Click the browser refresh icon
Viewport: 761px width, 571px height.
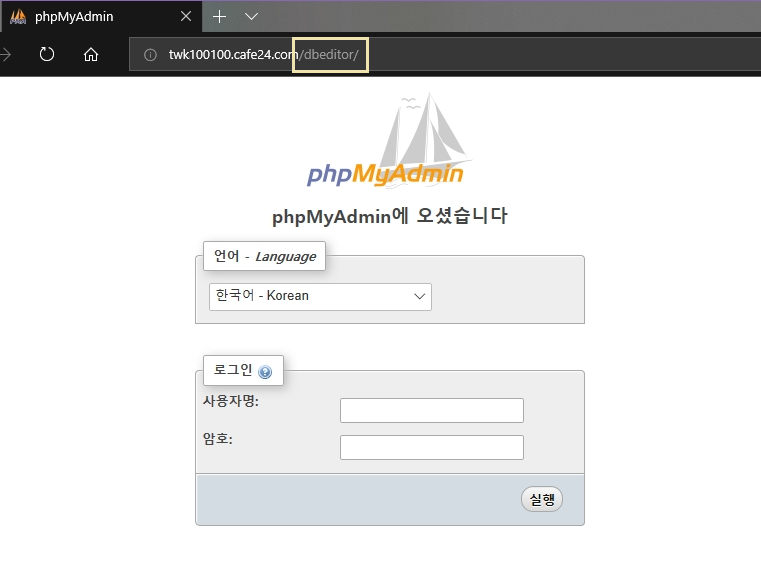tap(47, 54)
